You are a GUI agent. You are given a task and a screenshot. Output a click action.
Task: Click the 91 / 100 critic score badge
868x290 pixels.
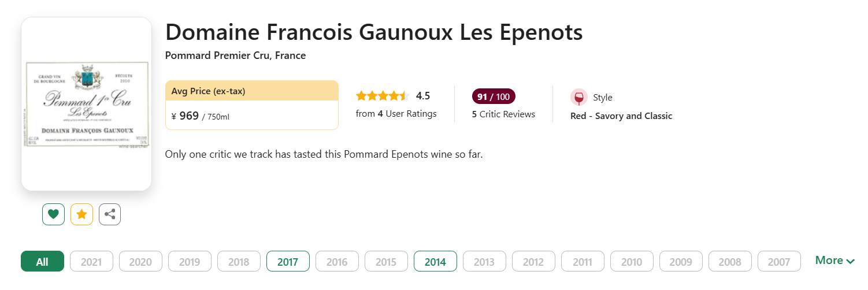pyautogui.click(x=494, y=96)
